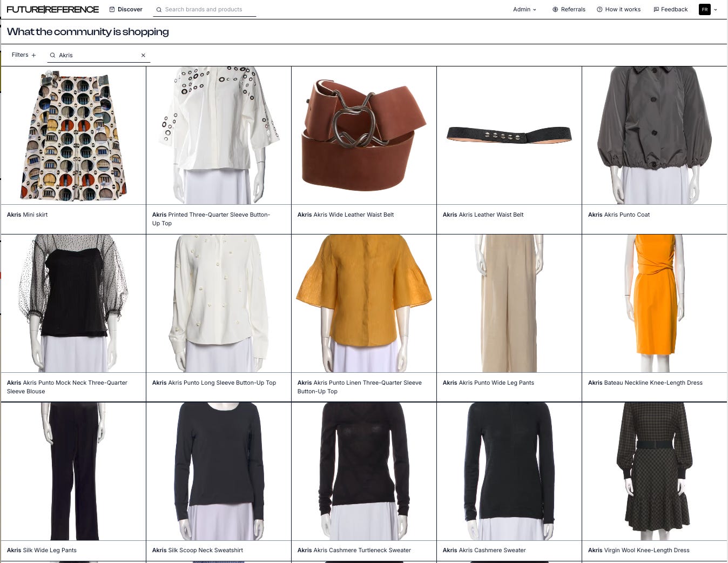728x563 pixels.
Task: Open the Silk Scoop Neck Sweatshirt image
Action: (x=219, y=471)
